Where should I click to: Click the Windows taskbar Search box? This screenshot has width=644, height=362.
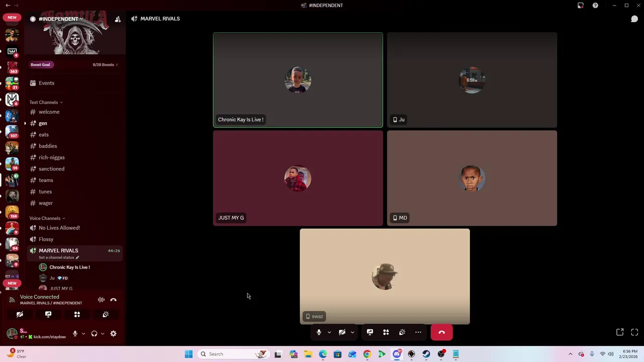point(233,354)
